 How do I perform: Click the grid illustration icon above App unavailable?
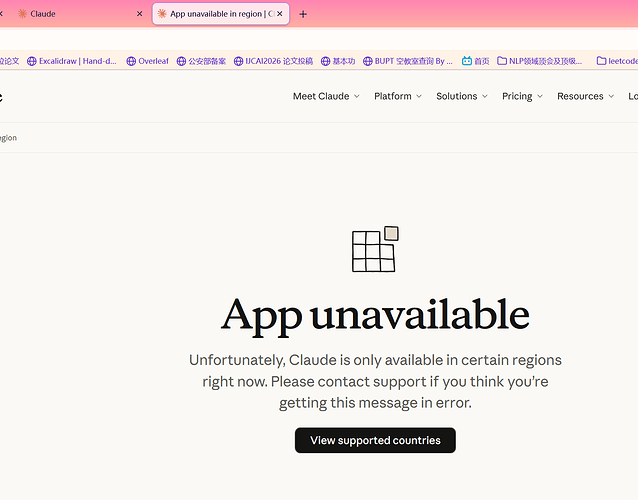tap(375, 249)
